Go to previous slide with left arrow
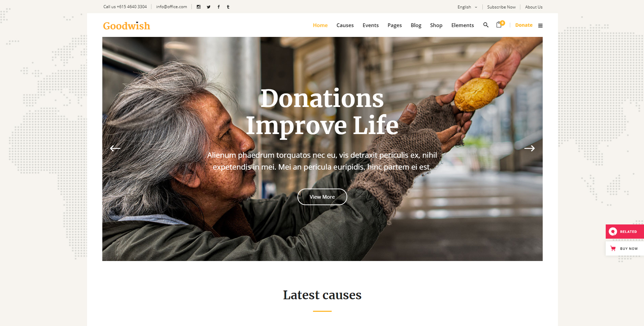The width and height of the screenshot is (644, 326). point(115,148)
